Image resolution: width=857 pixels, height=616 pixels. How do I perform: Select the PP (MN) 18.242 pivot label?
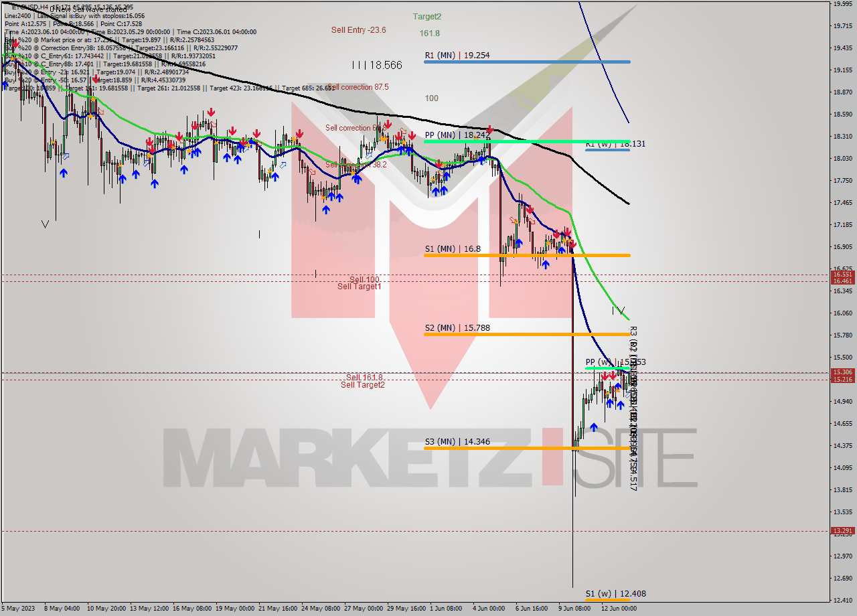point(458,135)
